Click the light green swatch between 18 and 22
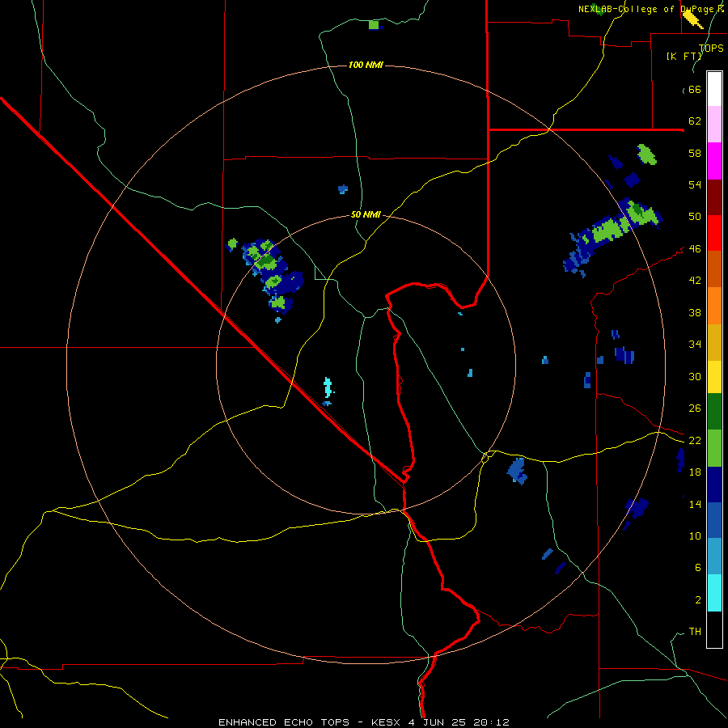 tap(714, 448)
